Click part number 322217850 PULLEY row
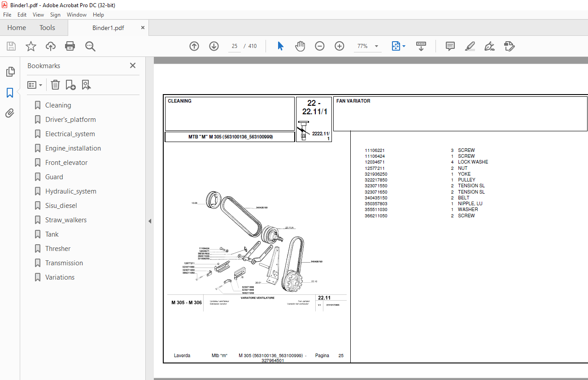The width and height of the screenshot is (588, 380). (420, 180)
